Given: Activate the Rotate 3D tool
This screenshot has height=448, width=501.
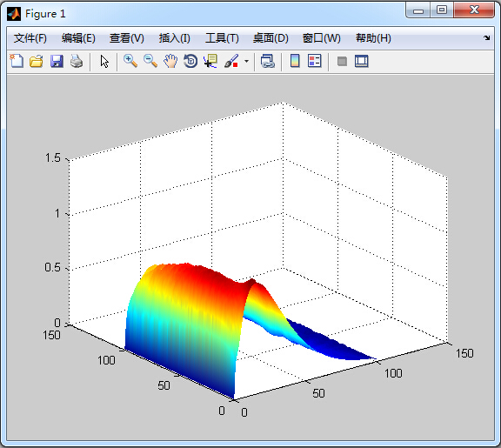Looking at the screenshot, I should click(x=190, y=61).
